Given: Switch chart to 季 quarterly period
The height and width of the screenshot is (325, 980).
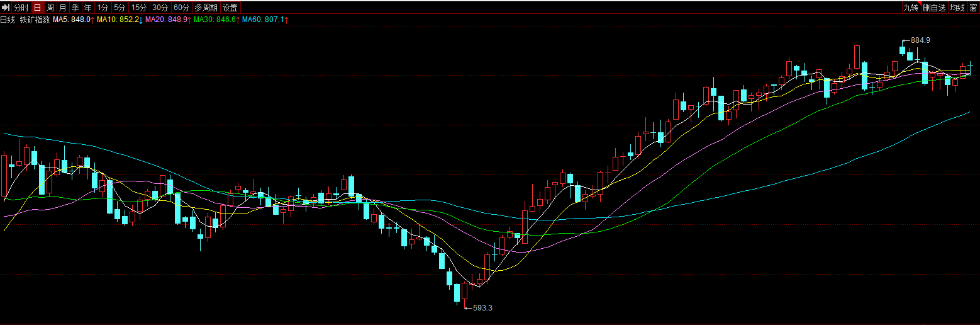Looking at the screenshot, I should click(75, 8).
